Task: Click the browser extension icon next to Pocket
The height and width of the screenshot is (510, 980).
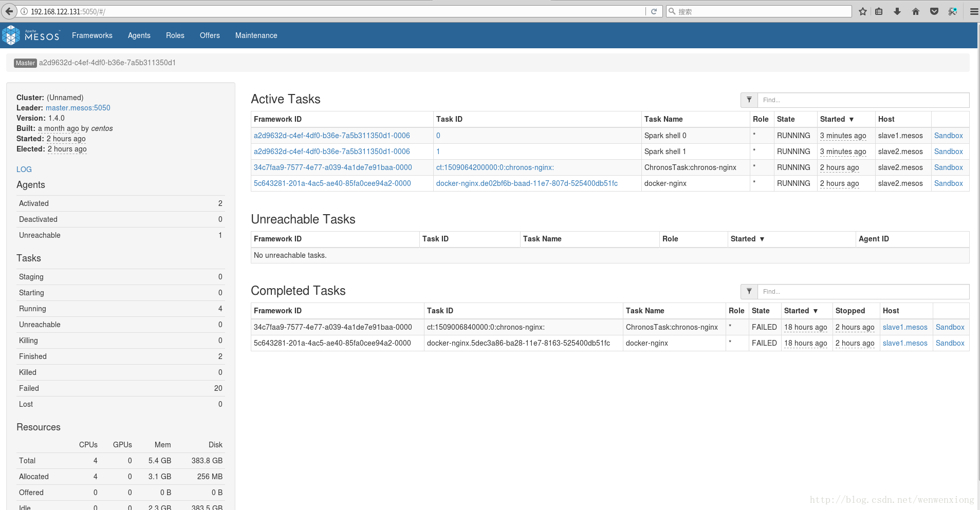Action: click(953, 11)
